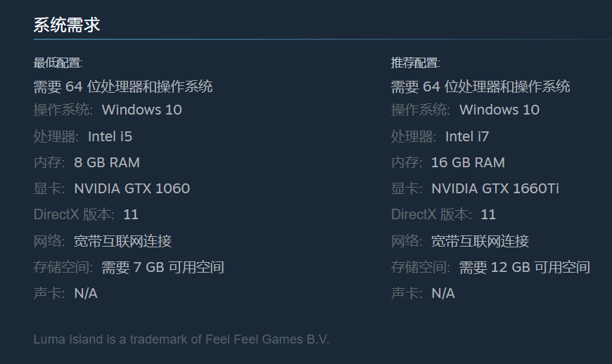
Task: Click the NVIDIA GTX 1060 graphics card text
Action: [132, 188]
